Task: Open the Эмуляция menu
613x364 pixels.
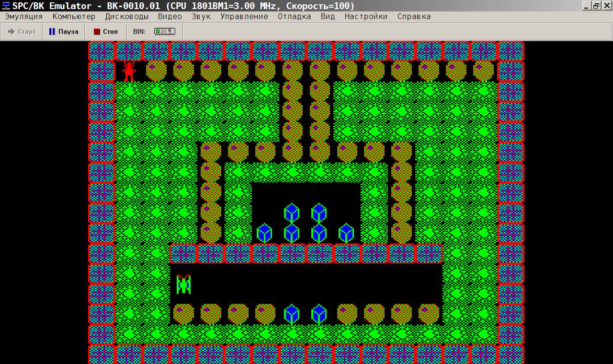Action: (24, 16)
